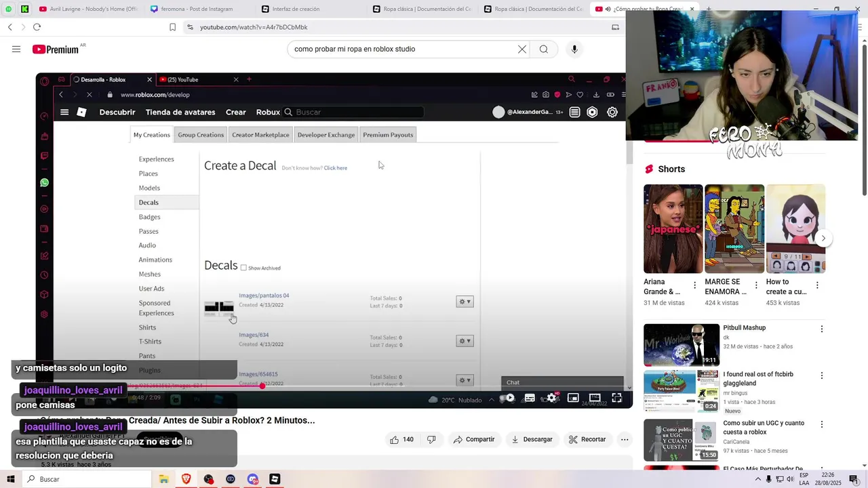Image resolution: width=868 pixels, height=488 pixels.
Task: Click the Robux hexagon icon in video
Action: pos(593,113)
